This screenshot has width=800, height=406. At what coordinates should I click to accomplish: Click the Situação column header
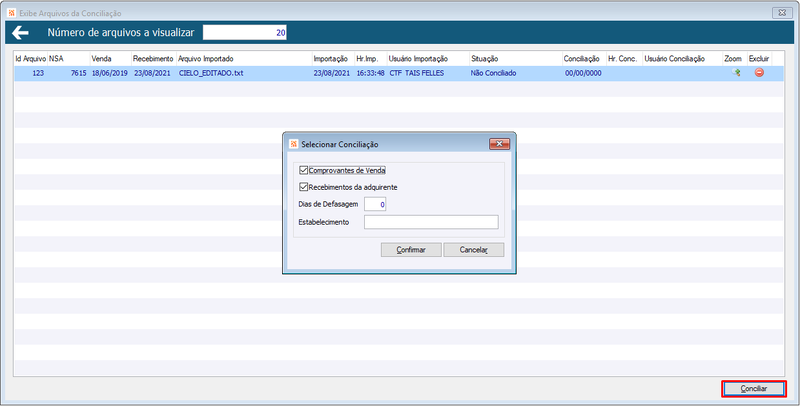coord(515,59)
